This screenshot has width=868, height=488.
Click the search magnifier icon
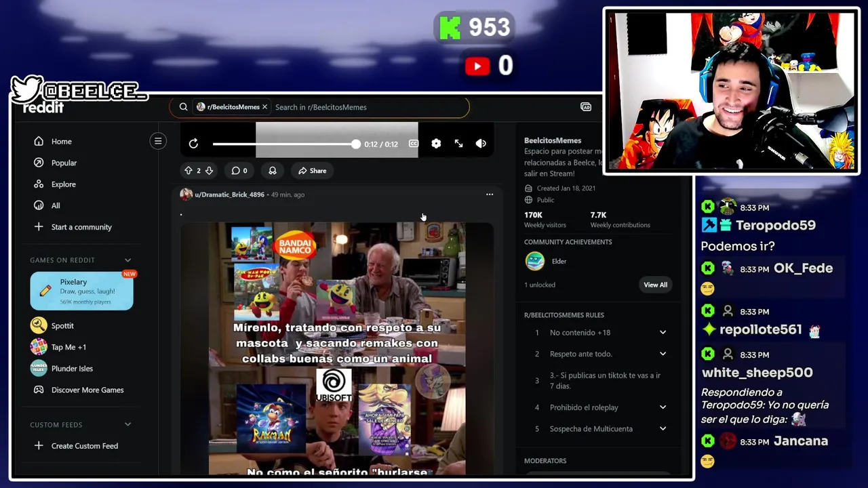tap(183, 107)
